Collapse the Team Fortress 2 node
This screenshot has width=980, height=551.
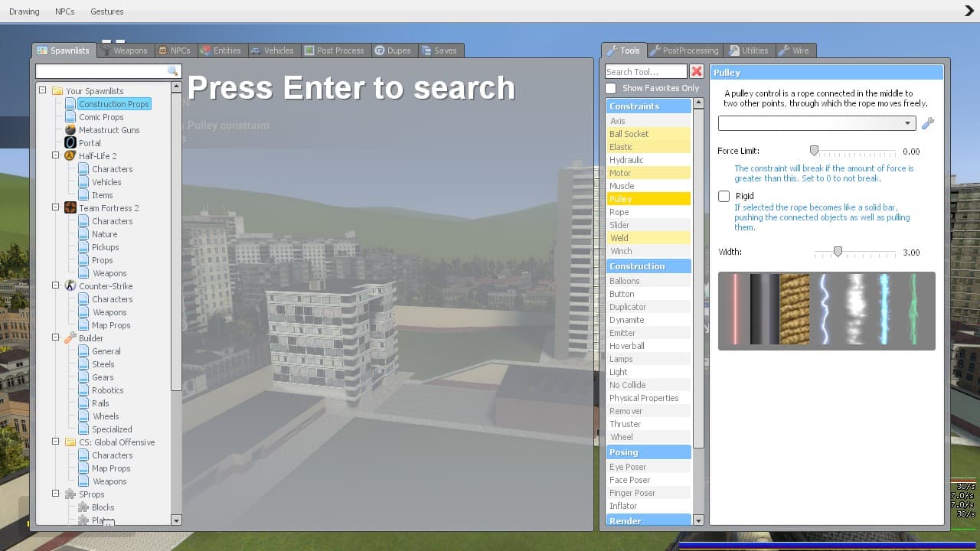[56, 207]
